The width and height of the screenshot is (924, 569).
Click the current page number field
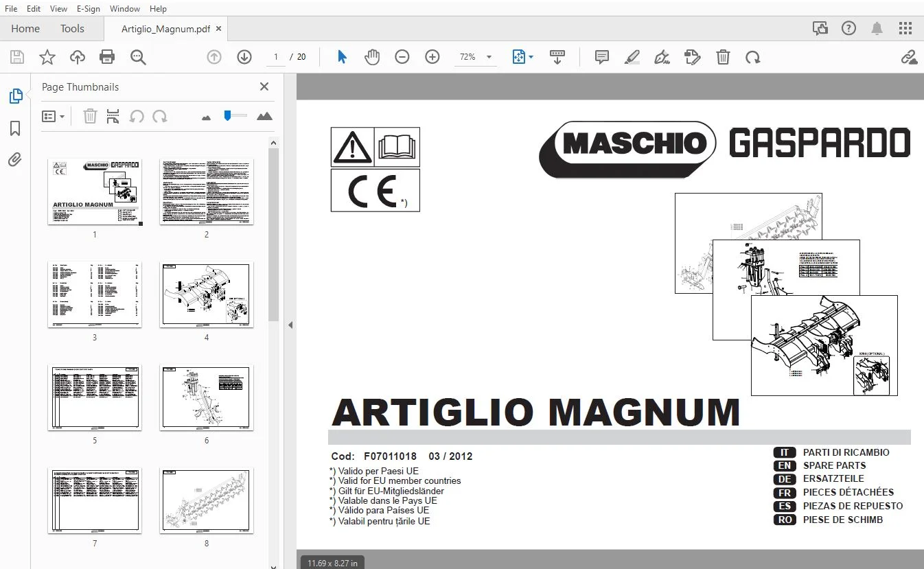[x=275, y=57]
